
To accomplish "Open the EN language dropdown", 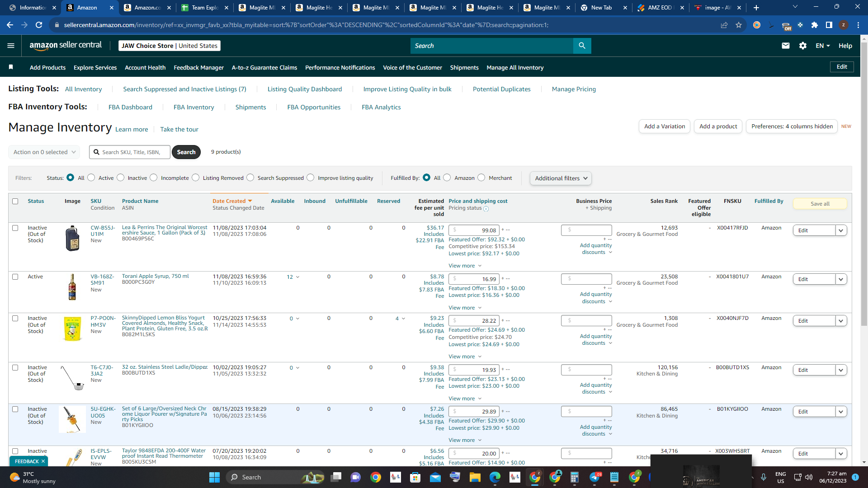I will tap(823, 46).
